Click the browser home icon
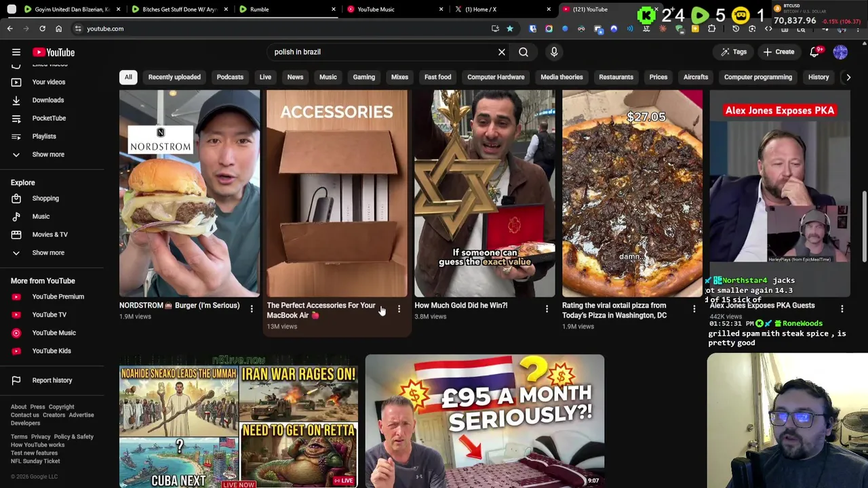868x488 pixels. [58, 28]
